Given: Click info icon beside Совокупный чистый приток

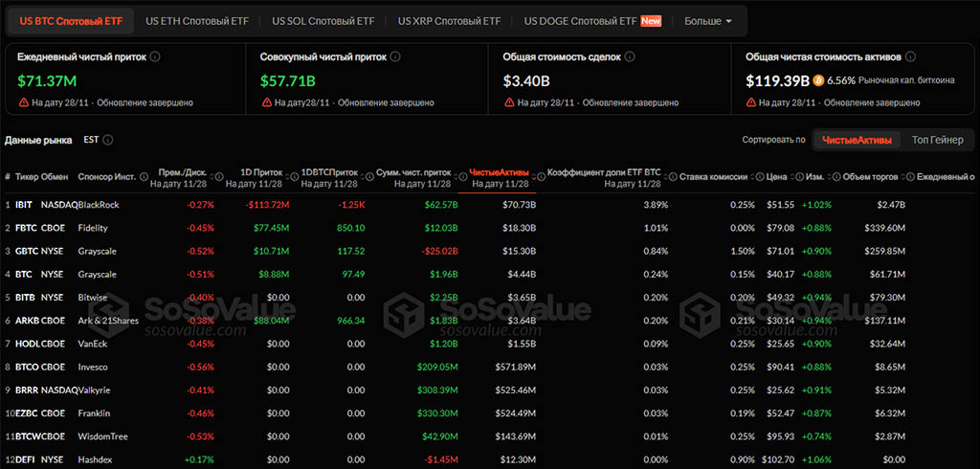Looking at the screenshot, I should click(x=394, y=56).
